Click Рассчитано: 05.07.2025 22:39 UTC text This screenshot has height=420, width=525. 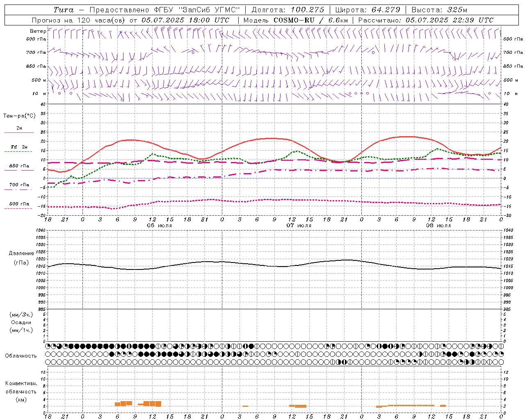click(x=426, y=20)
